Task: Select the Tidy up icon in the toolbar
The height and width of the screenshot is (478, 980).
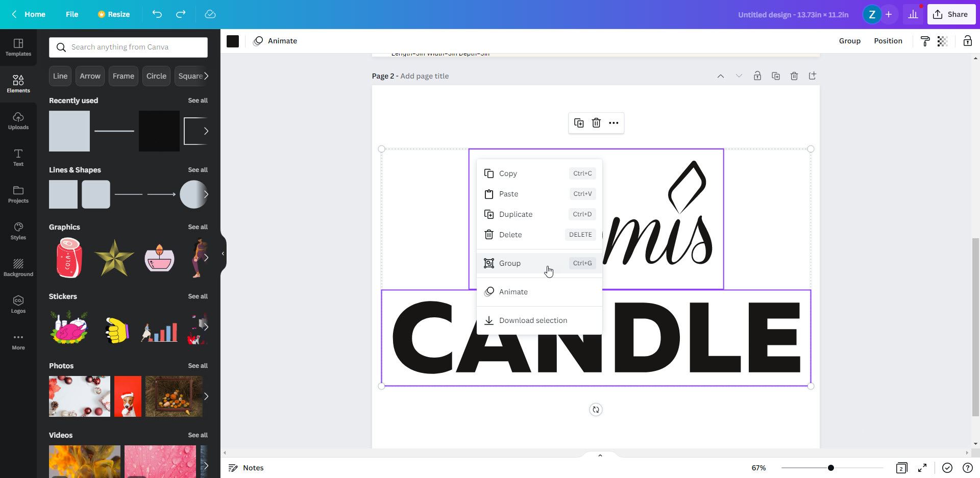Action: [x=924, y=41]
